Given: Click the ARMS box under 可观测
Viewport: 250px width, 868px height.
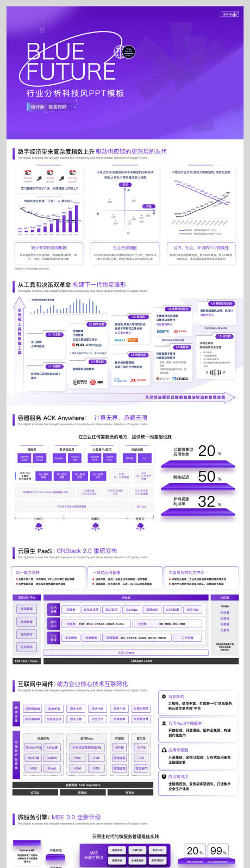Looking at the screenshot, I should [120, 748].
